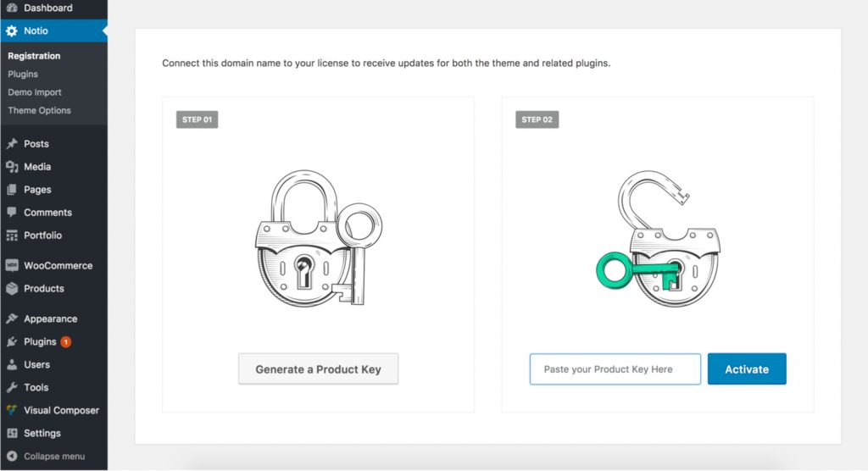Click the Posts pushpin icon
The height and width of the screenshot is (471, 868).
(12, 144)
